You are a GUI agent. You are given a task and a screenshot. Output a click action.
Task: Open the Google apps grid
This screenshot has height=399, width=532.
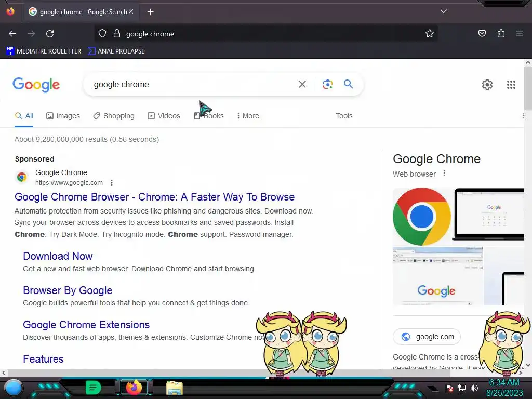pos(511,85)
